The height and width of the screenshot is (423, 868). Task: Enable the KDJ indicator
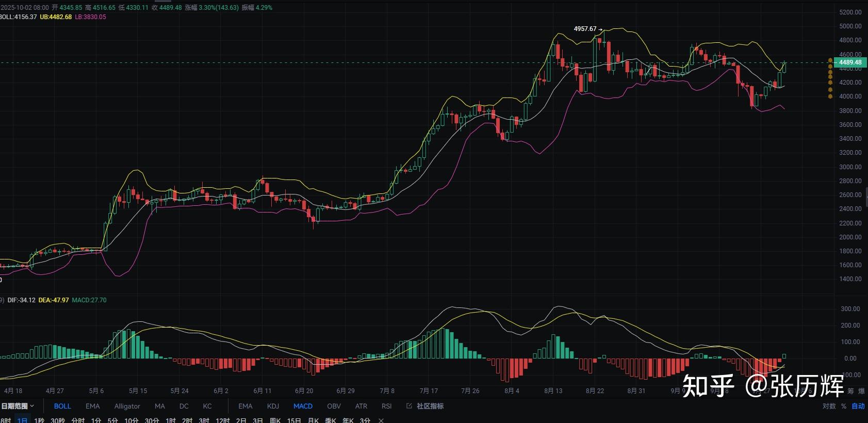pyautogui.click(x=273, y=406)
